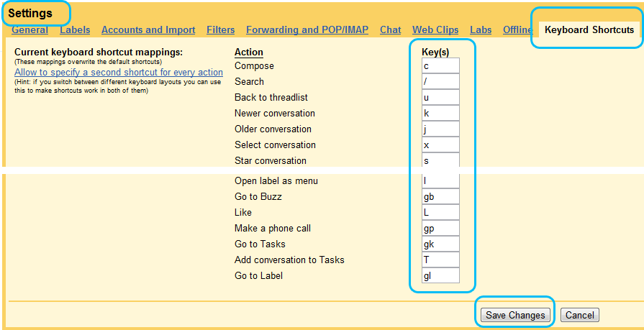Click the Open label as menu key field

440,180
